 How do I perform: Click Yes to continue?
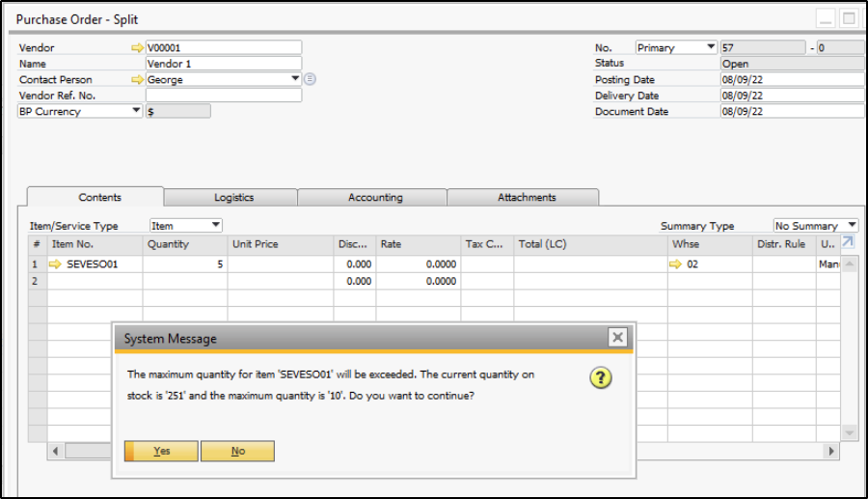[x=161, y=451]
